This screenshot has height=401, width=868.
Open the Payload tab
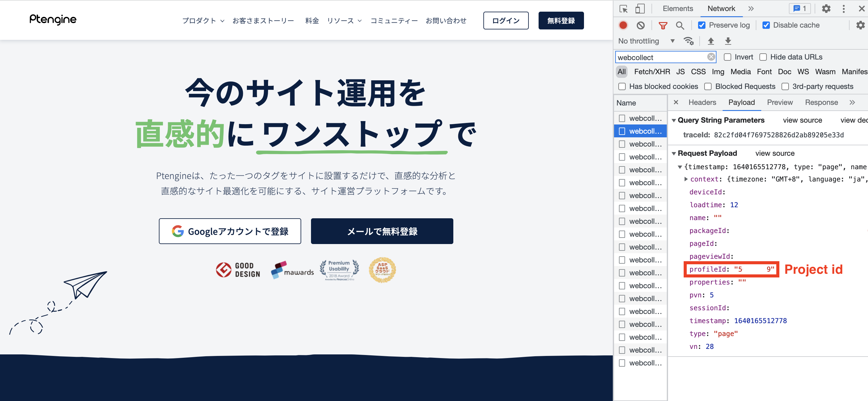741,102
